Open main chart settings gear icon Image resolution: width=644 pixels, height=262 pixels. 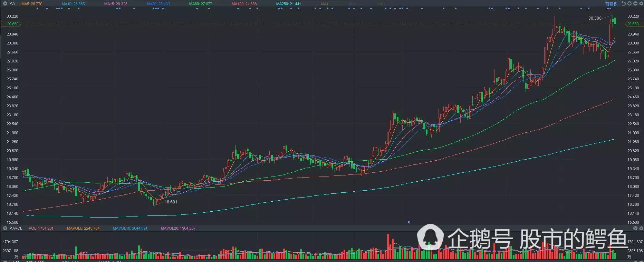point(641,3)
